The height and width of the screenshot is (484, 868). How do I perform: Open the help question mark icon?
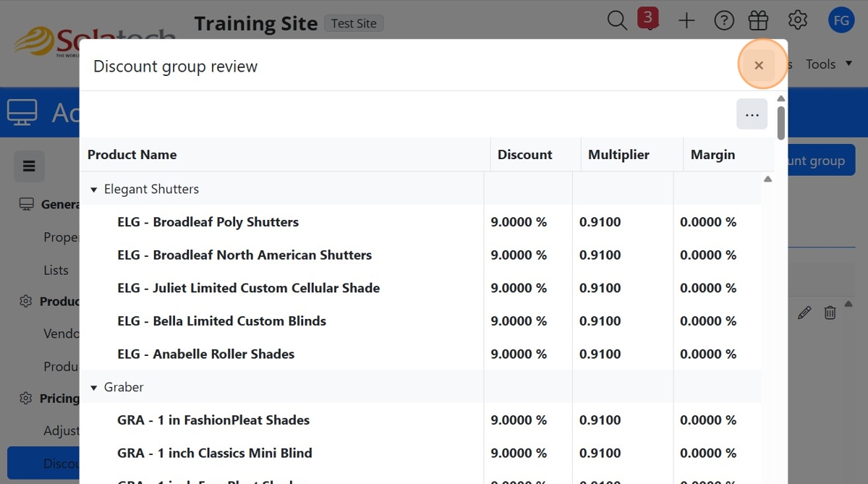[724, 20]
